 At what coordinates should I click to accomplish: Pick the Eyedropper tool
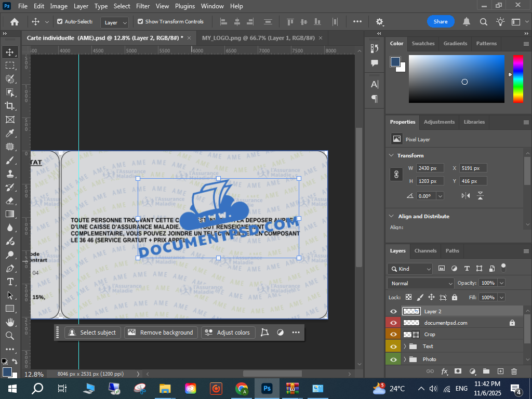[x=10, y=133]
